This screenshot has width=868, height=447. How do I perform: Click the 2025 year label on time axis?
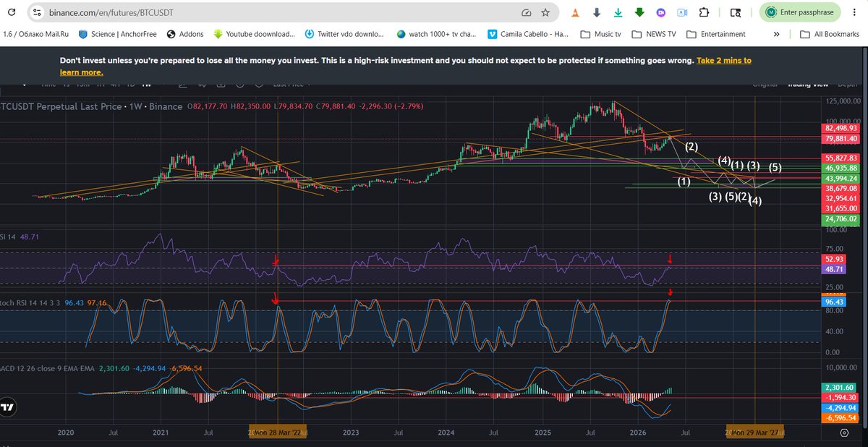click(x=542, y=433)
